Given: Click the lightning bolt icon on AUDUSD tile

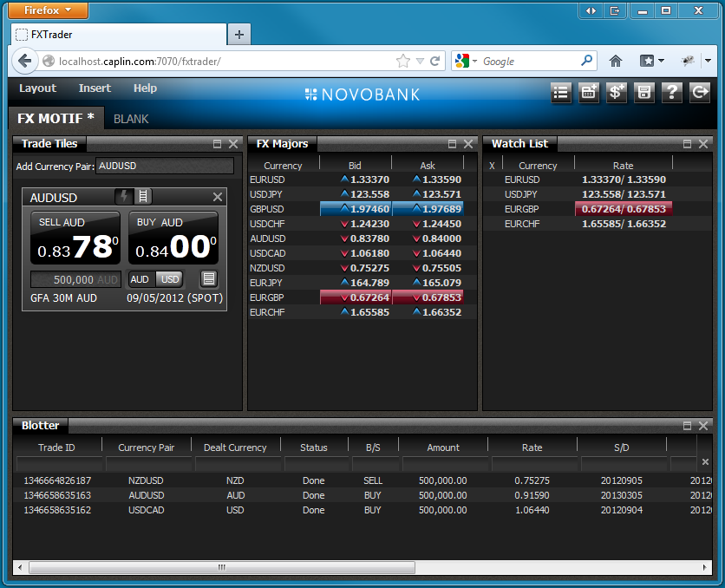Looking at the screenshot, I should click(x=124, y=197).
